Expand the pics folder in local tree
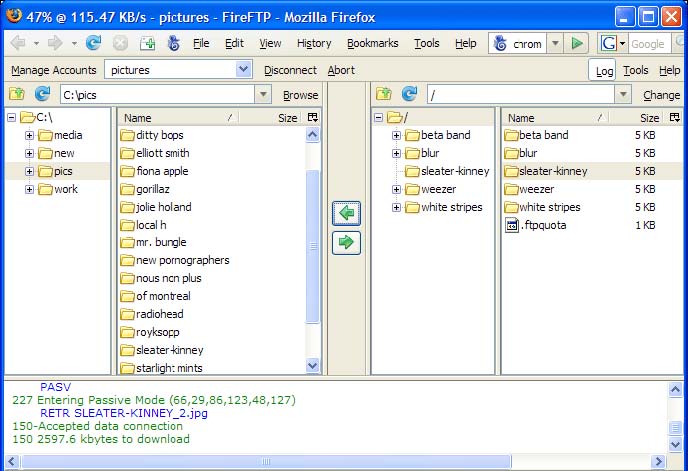 pyautogui.click(x=29, y=171)
